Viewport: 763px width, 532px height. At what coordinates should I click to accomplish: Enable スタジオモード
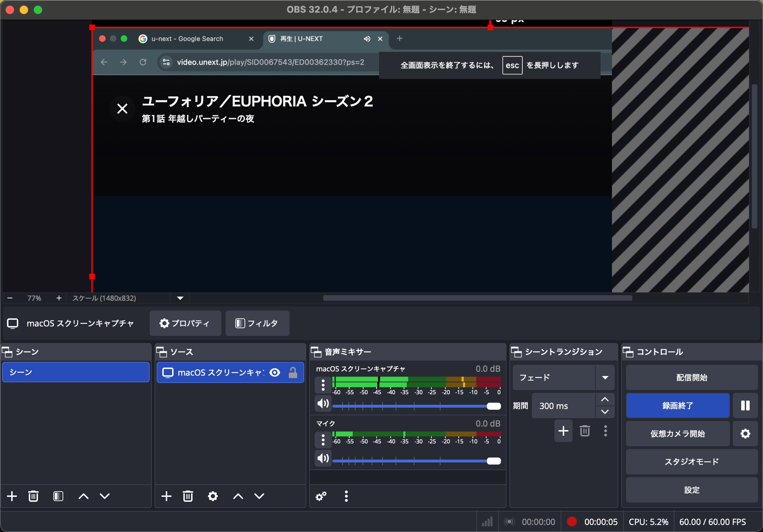pyautogui.click(x=692, y=462)
